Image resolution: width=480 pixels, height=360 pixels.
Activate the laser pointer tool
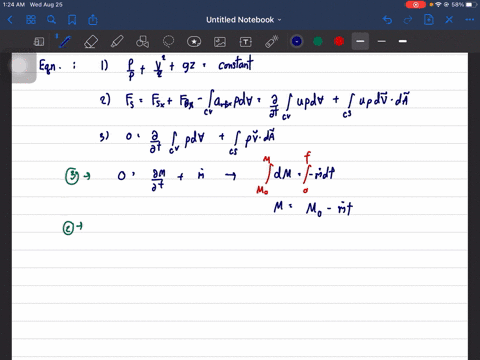(272, 42)
